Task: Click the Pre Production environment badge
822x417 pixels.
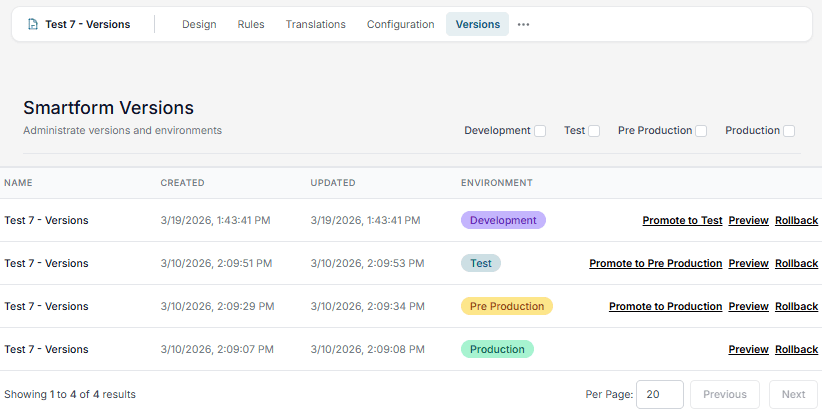Action: click(x=507, y=306)
